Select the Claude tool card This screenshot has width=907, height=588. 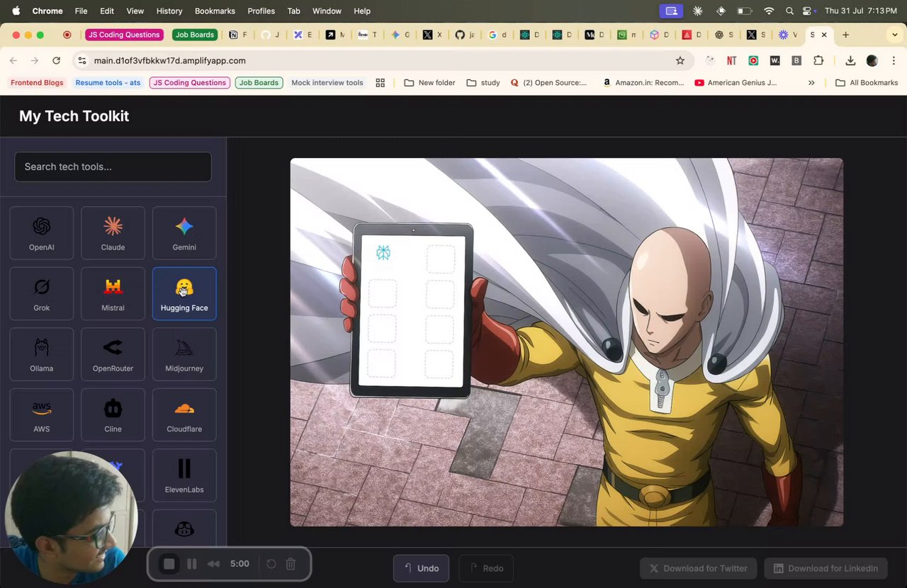[x=113, y=233]
